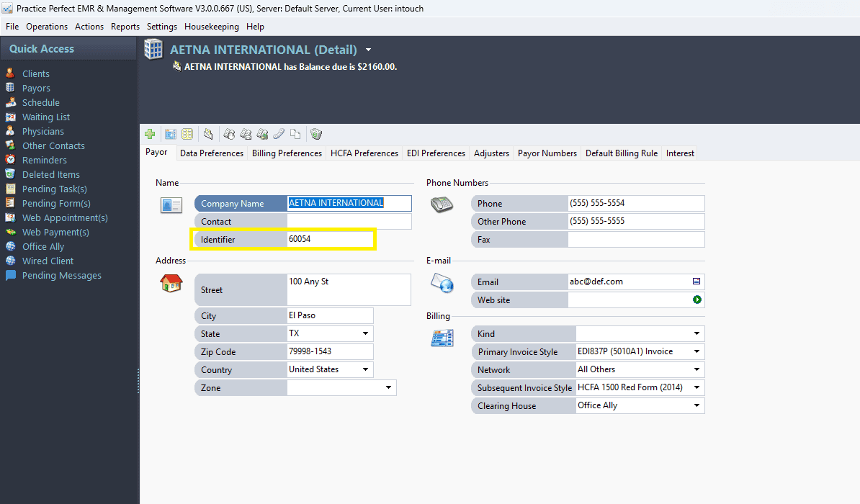Image resolution: width=860 pixels, height=504 pixels.
Task: Open Pending Messages in sidebar
Action: point(61,275)
